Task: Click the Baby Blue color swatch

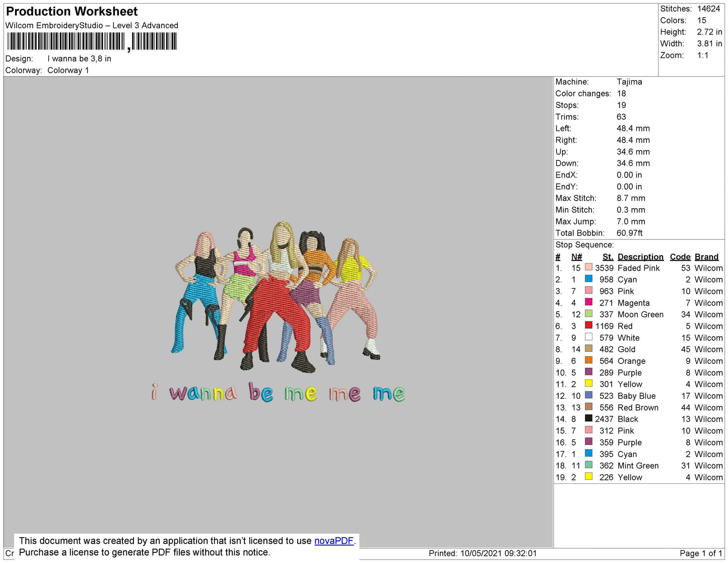Action: 588,395
